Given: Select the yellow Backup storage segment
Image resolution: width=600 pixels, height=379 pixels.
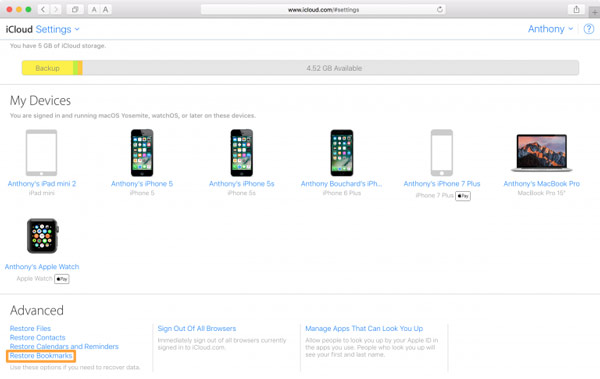Looking at the screenshot, I should (x=47, y=68).
